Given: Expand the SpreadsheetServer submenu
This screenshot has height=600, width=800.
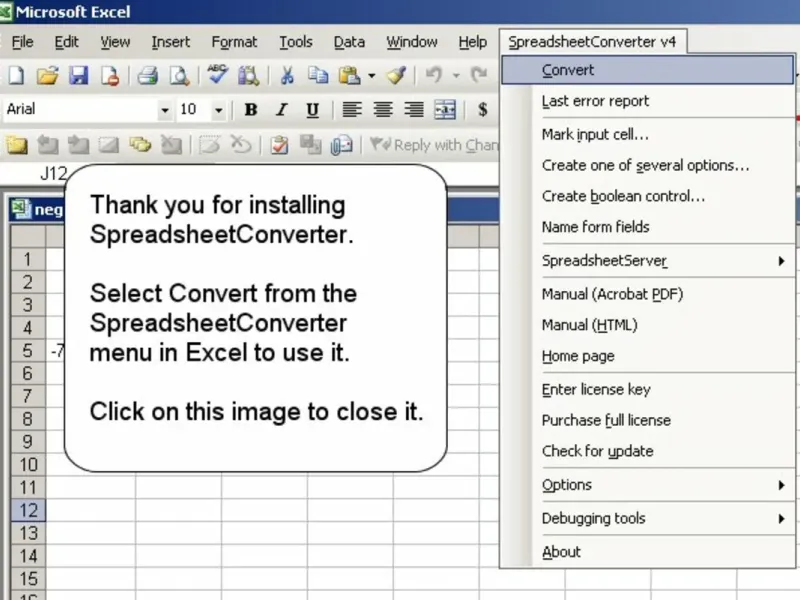Looking at the screenshot, I should (x=647, y=261).
